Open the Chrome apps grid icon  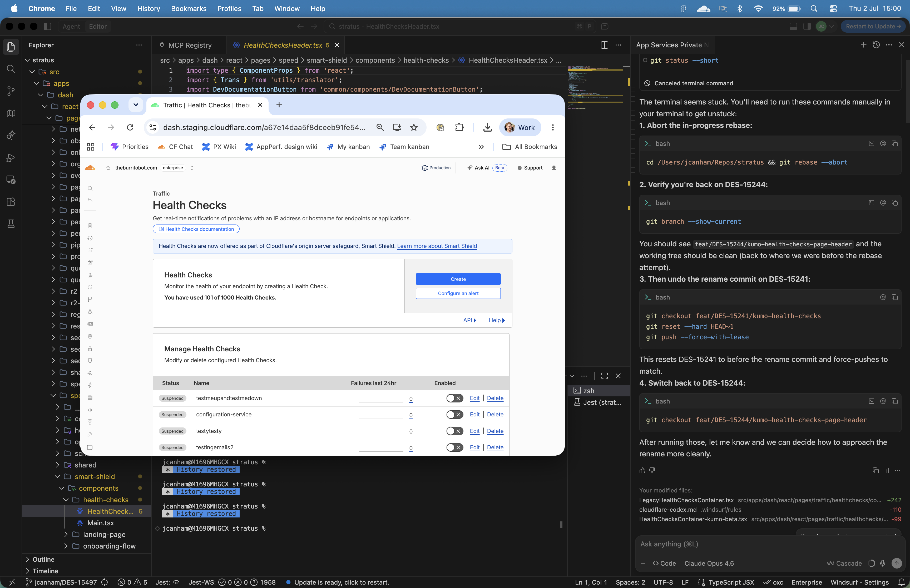[x=91, y=147]
